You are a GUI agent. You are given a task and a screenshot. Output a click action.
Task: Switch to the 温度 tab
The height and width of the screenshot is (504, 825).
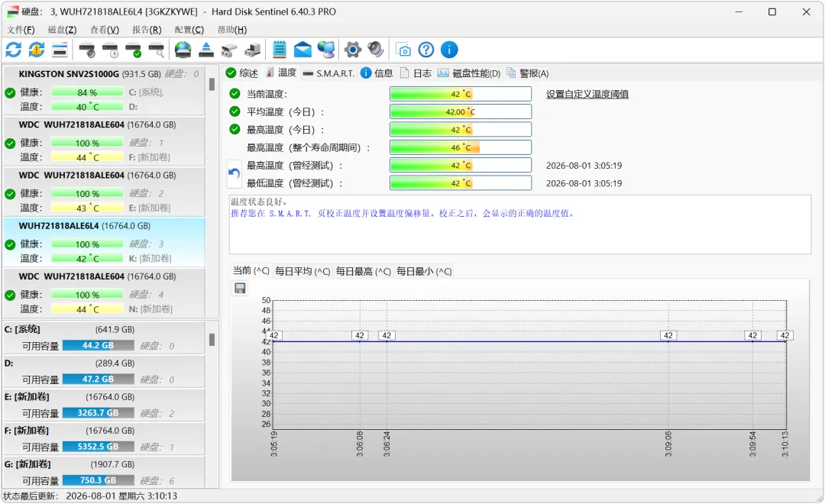pos(281,73)
